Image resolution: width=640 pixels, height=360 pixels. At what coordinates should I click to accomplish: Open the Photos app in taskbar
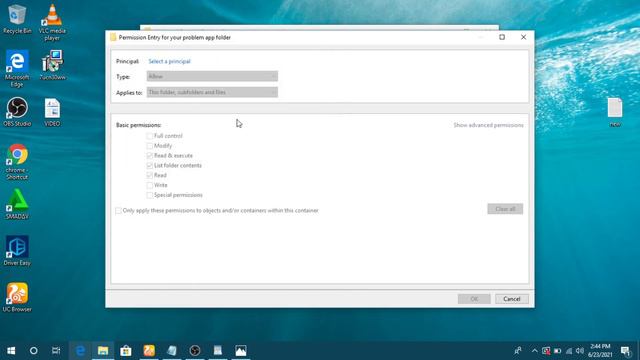coord(241,351)
